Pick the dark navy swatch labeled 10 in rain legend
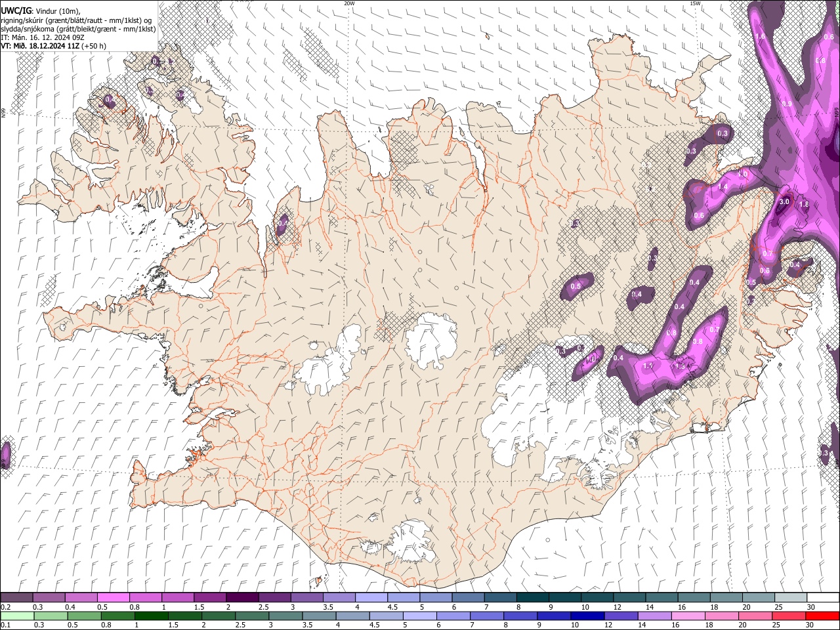Image resolution: width=840 pixels, height=630 pixels. tap(587, 616)
